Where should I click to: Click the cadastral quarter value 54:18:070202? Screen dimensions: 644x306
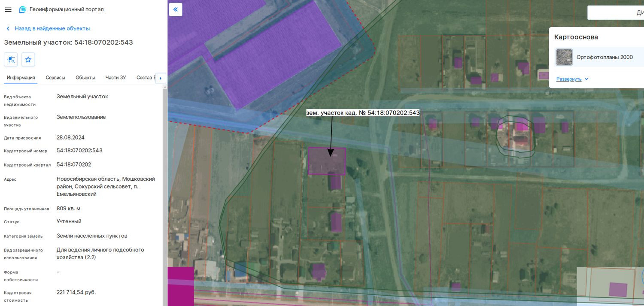click(x=74, y=164)
